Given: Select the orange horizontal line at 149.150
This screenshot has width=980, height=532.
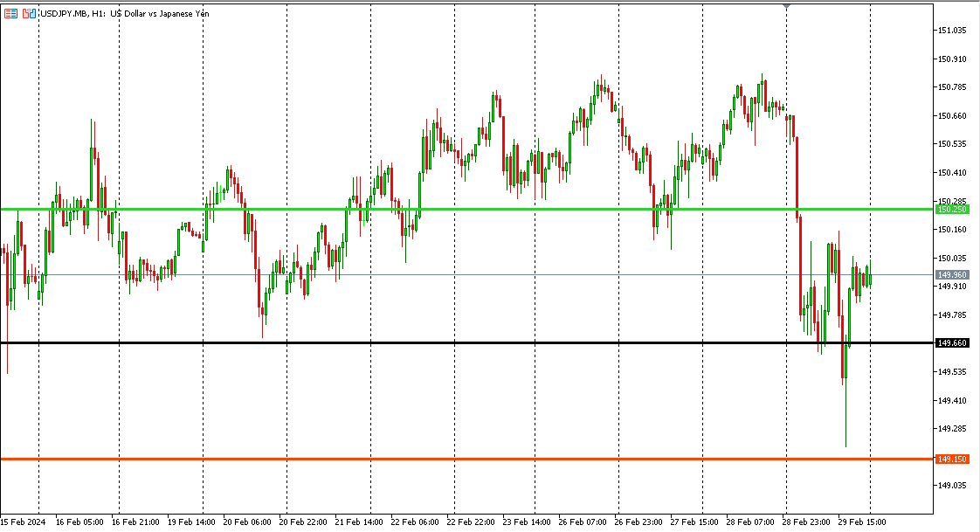Looking at the screenshot, I should (466, 459).
